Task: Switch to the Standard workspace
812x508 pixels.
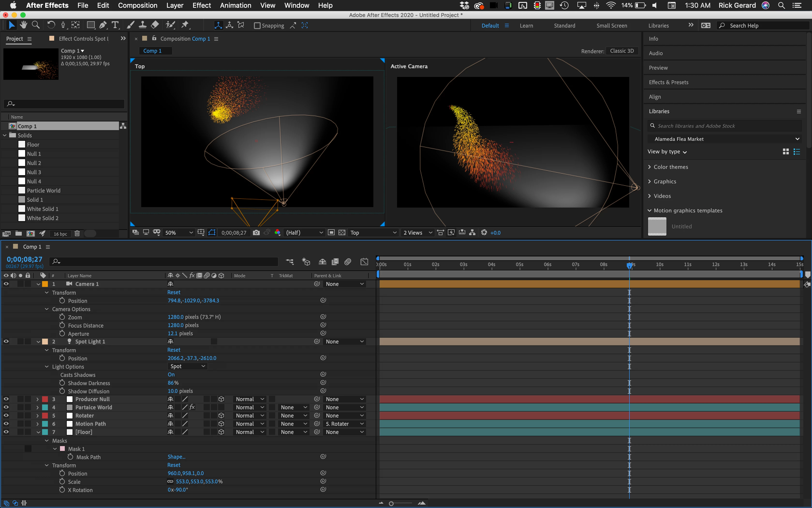Action: pos(564,26)
